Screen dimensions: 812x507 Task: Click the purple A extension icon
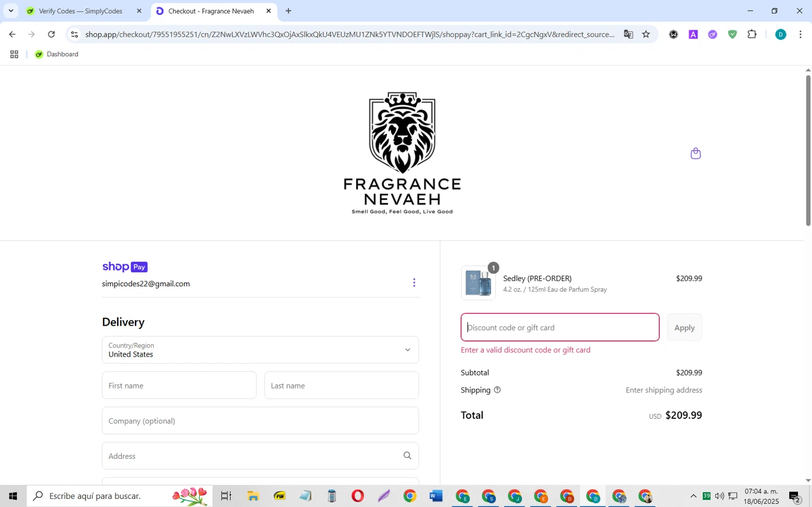click(693, 34)
